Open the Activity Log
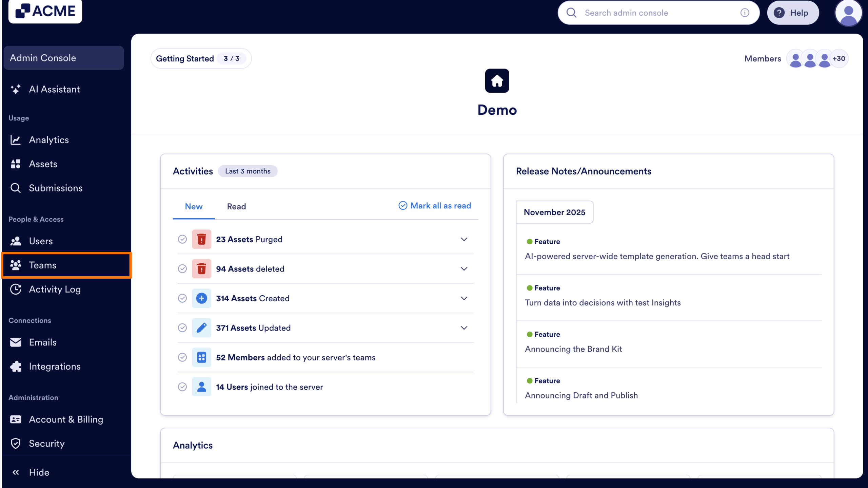This screenshot has width=868, height=488. coord(55,289)
